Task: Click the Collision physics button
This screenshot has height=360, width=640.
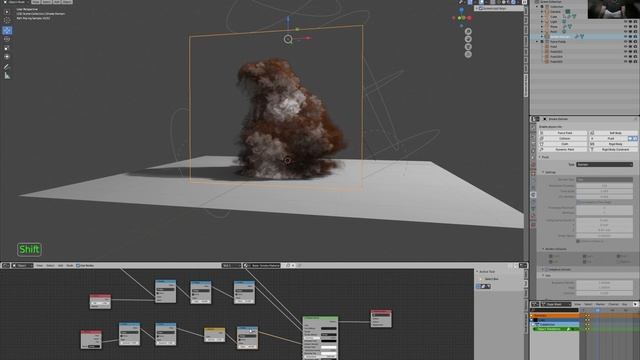Action: [x=563, y=138]
